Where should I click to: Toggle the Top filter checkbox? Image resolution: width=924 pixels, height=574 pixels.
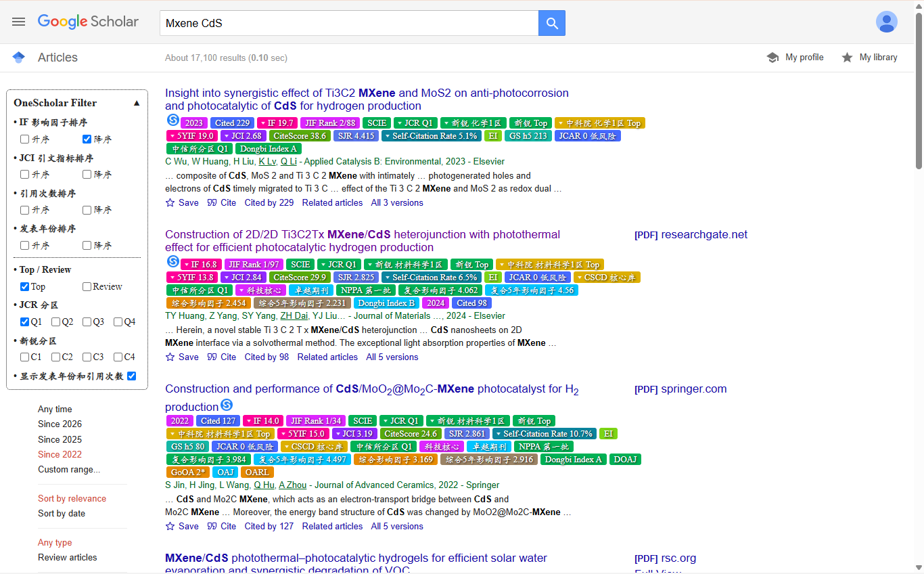click(x=25, y=286)
